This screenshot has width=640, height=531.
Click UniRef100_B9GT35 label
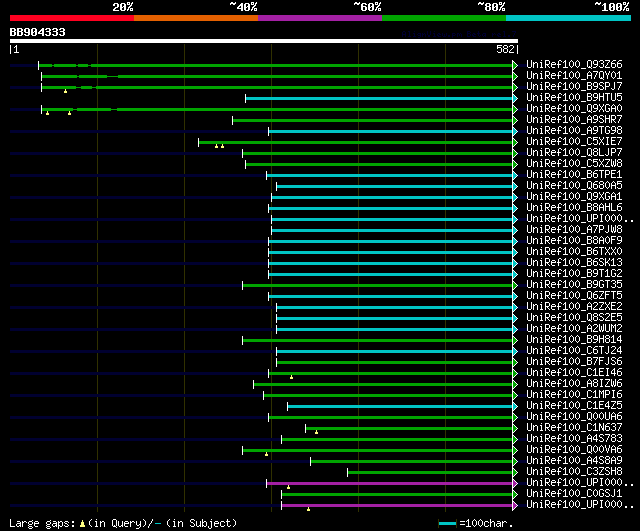pos(574,285)
